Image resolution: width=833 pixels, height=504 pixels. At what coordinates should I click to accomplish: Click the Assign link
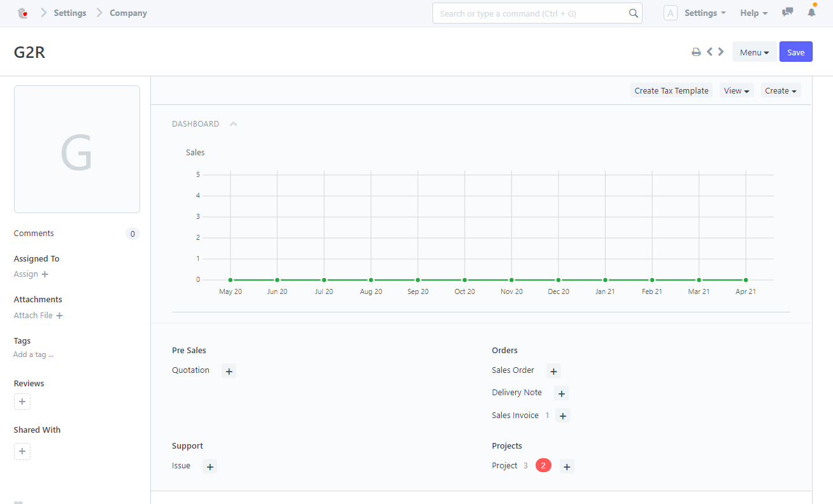[26, 274]
